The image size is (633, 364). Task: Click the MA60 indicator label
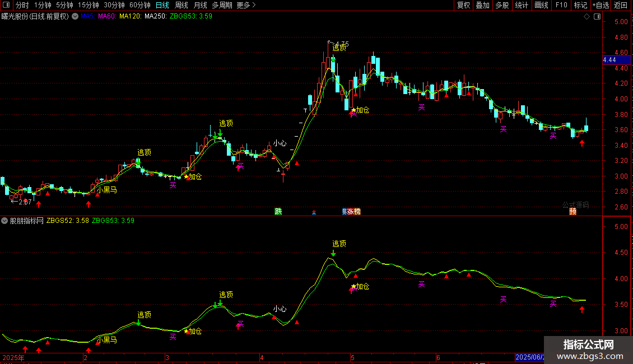point(107,17)
